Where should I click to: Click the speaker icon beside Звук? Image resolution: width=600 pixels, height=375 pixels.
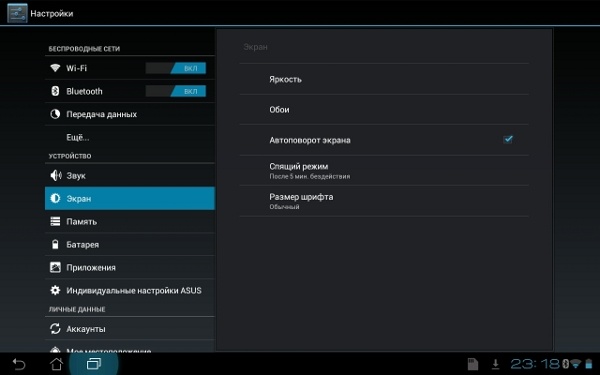(56, 175)
